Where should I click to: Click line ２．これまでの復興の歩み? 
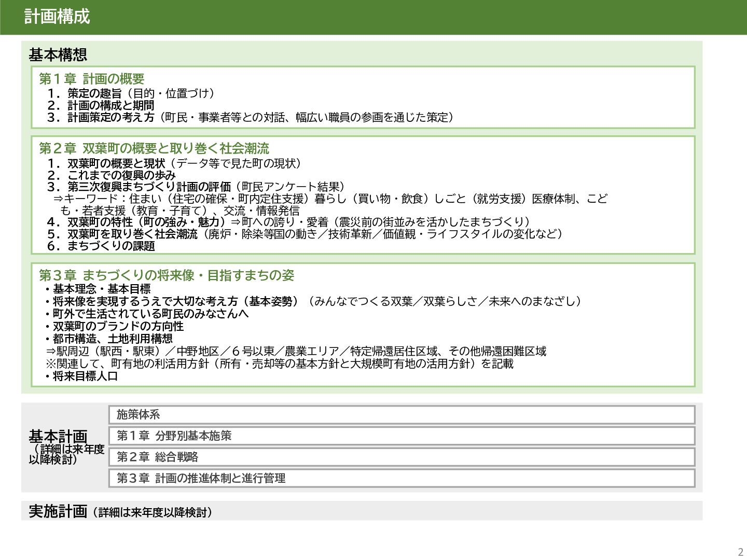[x=112, y=175]
